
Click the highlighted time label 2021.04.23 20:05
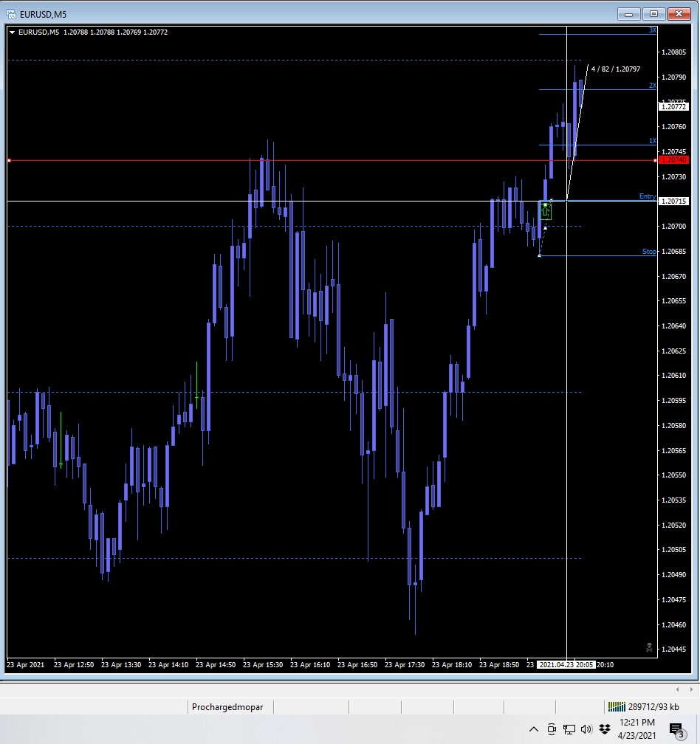tap(566, 665)
